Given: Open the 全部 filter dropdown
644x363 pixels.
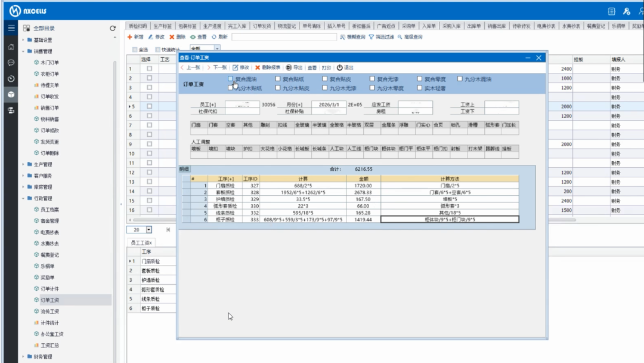Looking at the screenshot, I should 217,48.
